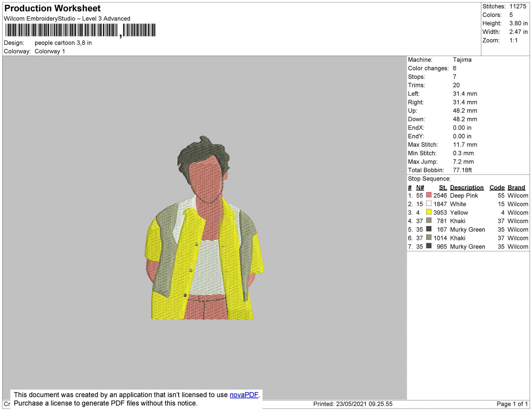
Task: Click the EndX value '0.00 in'
Action: point(462,128)
